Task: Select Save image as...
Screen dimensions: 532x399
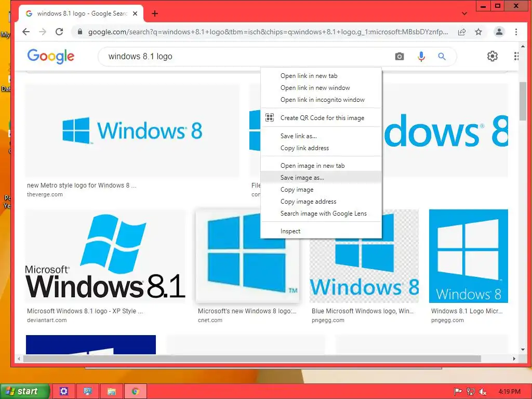Action: tap(321, 178)
